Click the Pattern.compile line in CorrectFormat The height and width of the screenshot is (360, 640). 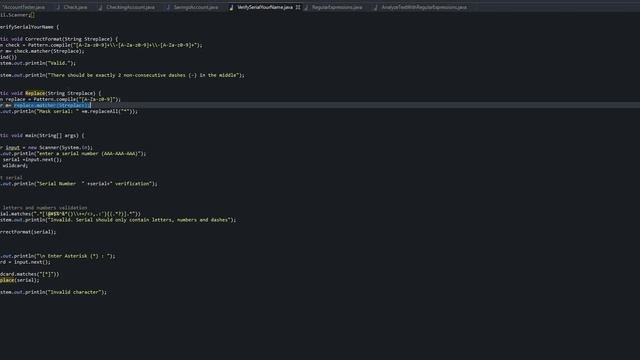click(x=101, y=45)
